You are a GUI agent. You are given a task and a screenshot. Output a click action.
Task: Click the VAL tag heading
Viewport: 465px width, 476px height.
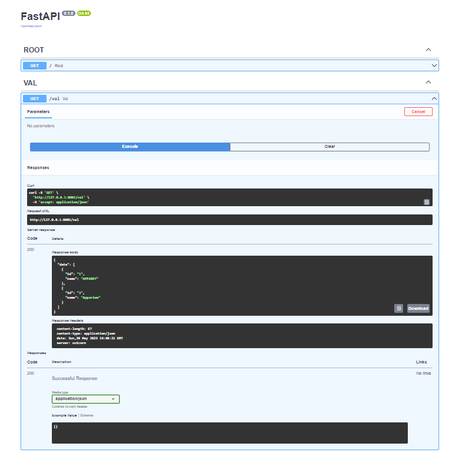click(x=31, y=83)
